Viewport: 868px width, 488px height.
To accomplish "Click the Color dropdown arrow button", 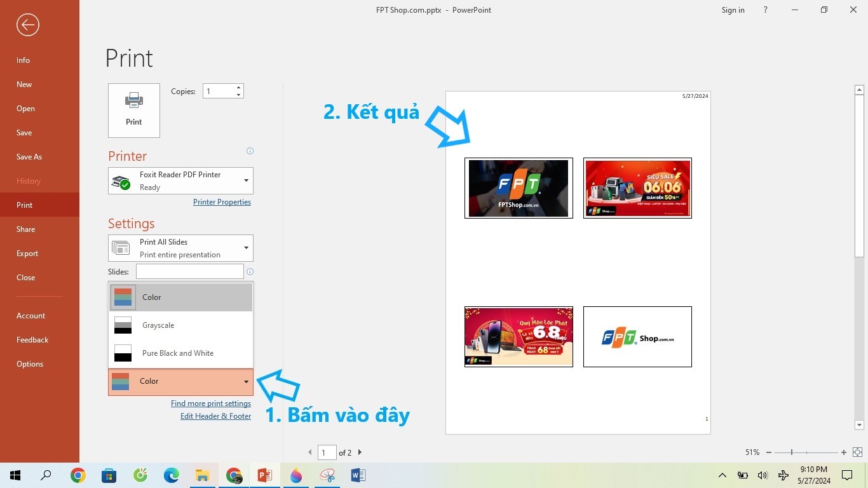I will 246,382.
